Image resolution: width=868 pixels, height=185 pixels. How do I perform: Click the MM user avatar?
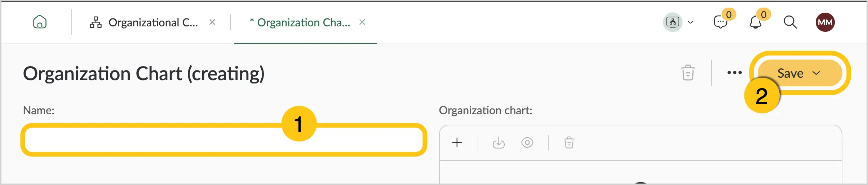click(825, 22)
